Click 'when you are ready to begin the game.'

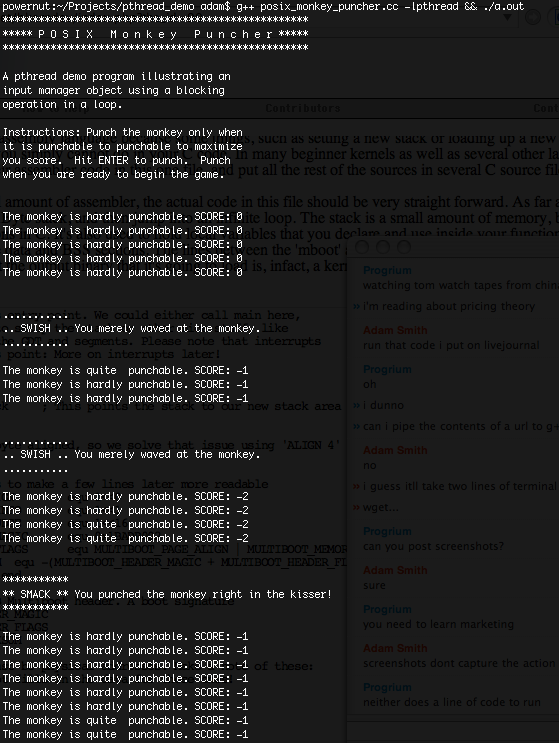(x=114, y=174)
